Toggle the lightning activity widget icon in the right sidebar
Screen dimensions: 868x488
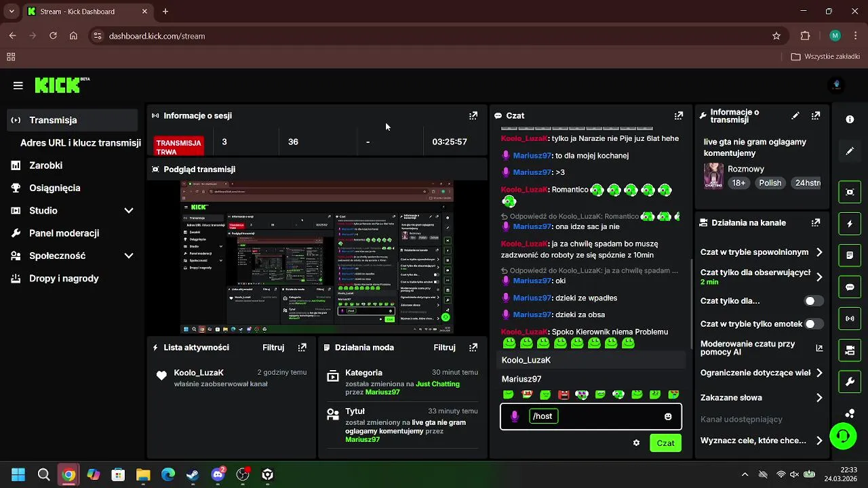[x=850, y=224]
